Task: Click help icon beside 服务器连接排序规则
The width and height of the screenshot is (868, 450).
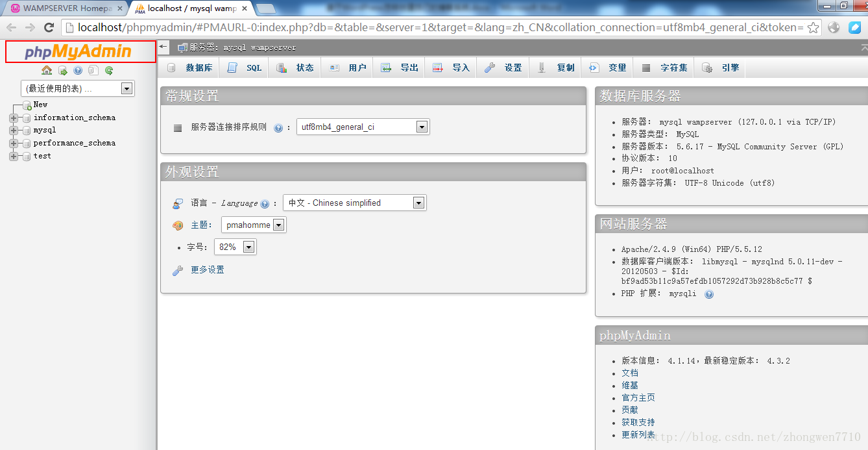Action: [278, 128]
